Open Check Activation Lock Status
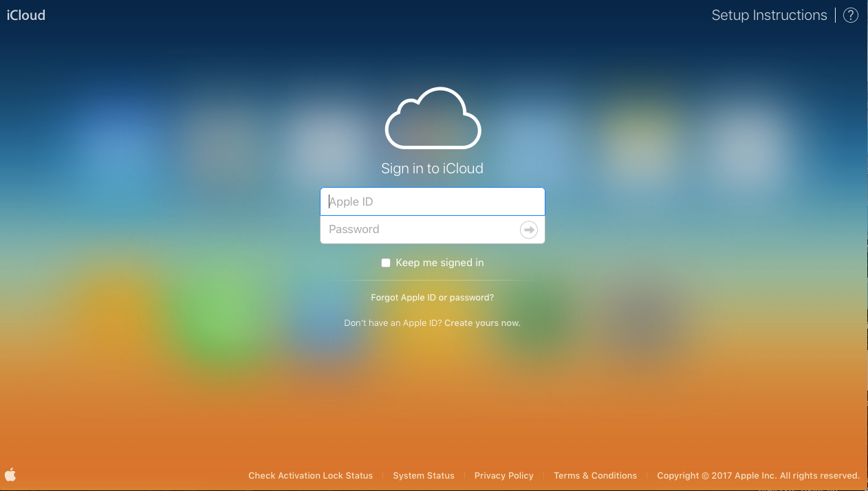The width and height of the screenshot is (868, 491). [x=310, y=475]
